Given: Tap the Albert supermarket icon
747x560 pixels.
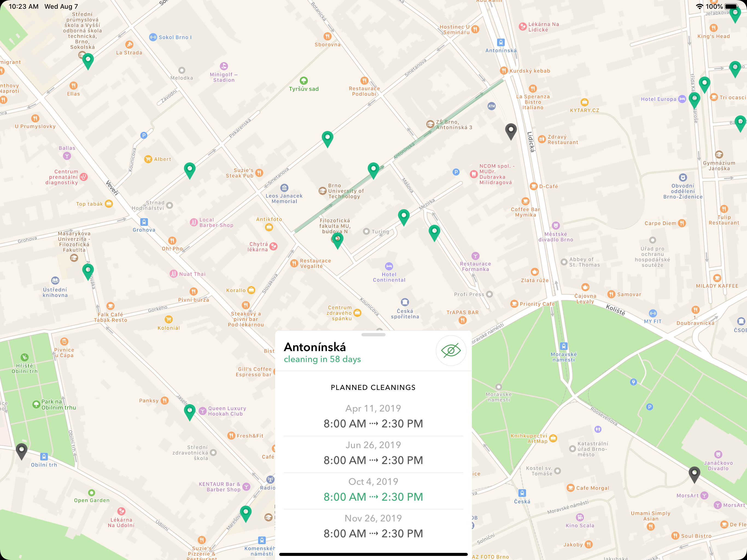Looking at the screenshot, I should [x=148, y=159].
